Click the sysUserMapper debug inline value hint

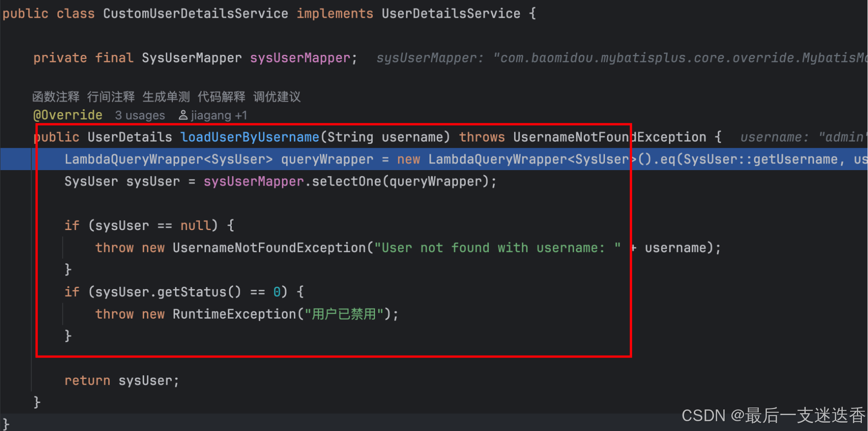(x=622, y=58)
